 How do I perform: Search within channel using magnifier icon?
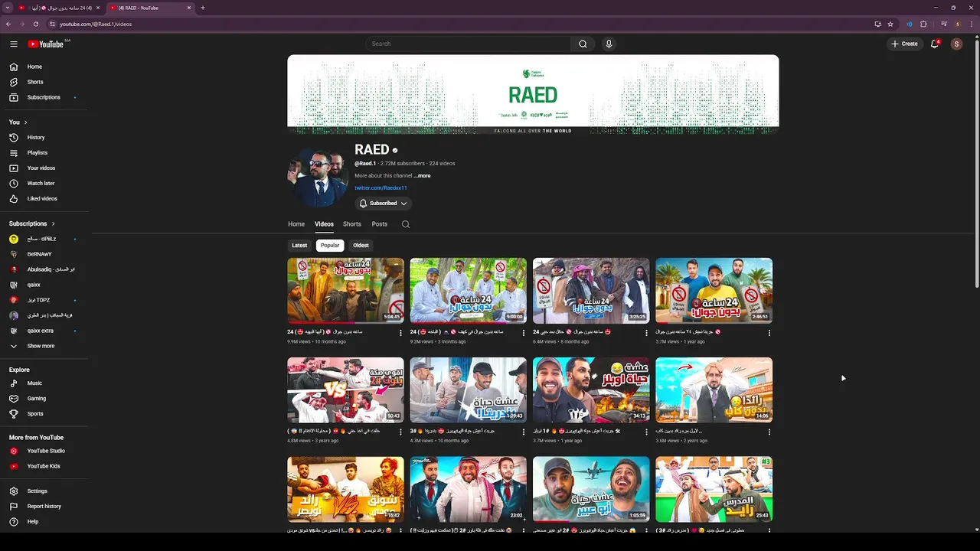(x=406, y=224)
